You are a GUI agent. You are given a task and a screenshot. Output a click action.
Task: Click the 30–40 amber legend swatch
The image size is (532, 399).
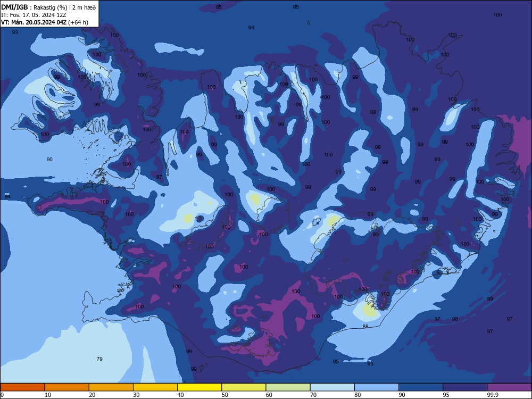[x=155, y=387]
